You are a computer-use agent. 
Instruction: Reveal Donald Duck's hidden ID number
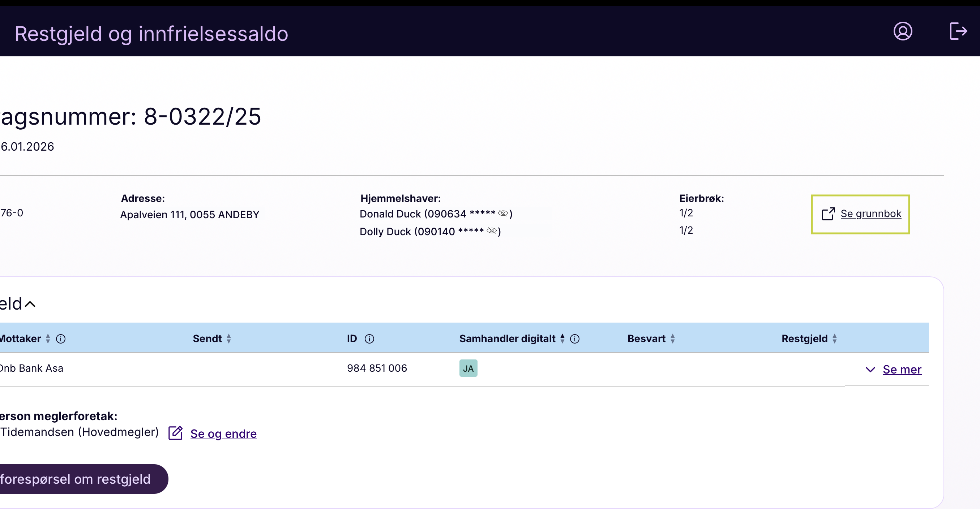pyautogui.click(x=502, y=213)
